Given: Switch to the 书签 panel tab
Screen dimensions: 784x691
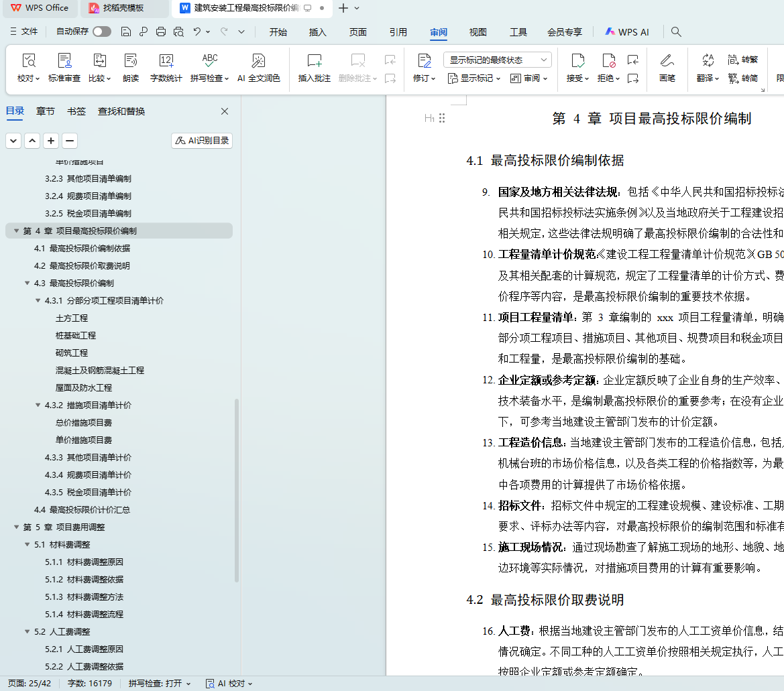Looking at the screenshot, I should [76, 111].
